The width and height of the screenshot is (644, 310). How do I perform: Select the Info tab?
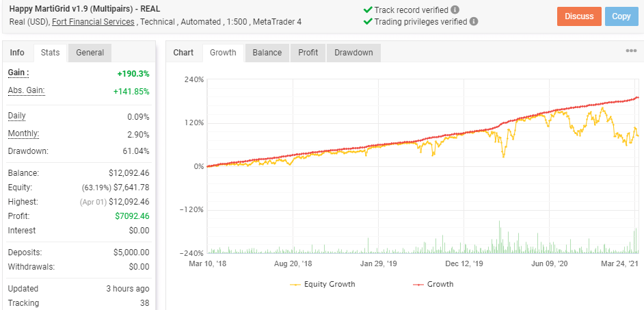[x=17, y=53]
